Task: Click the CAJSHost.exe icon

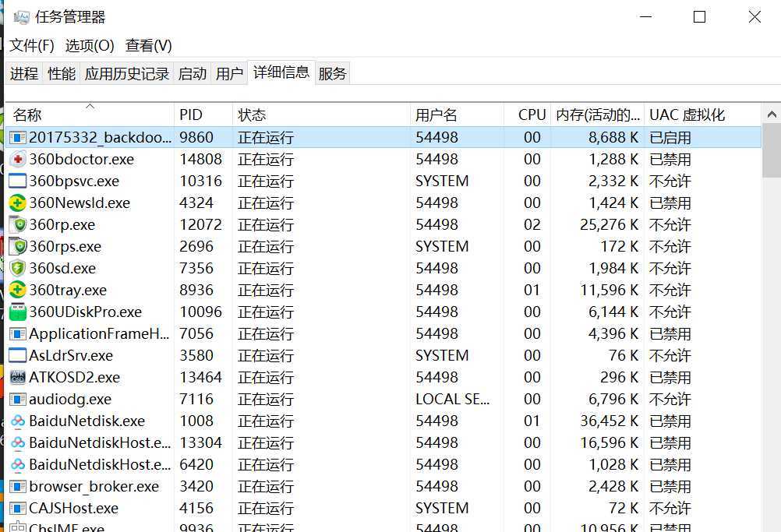Action: click(17, 508)
